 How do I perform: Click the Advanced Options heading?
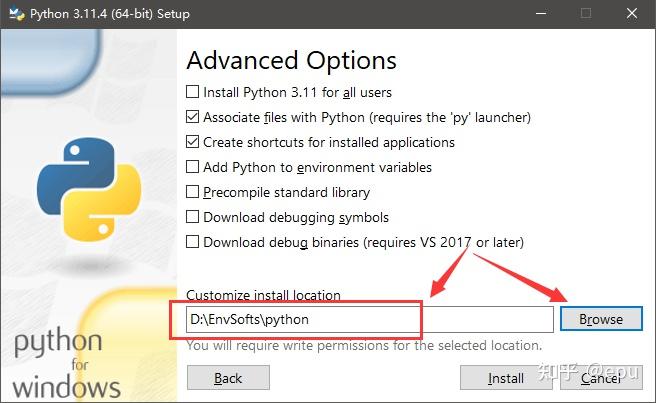tap(291, 60)
